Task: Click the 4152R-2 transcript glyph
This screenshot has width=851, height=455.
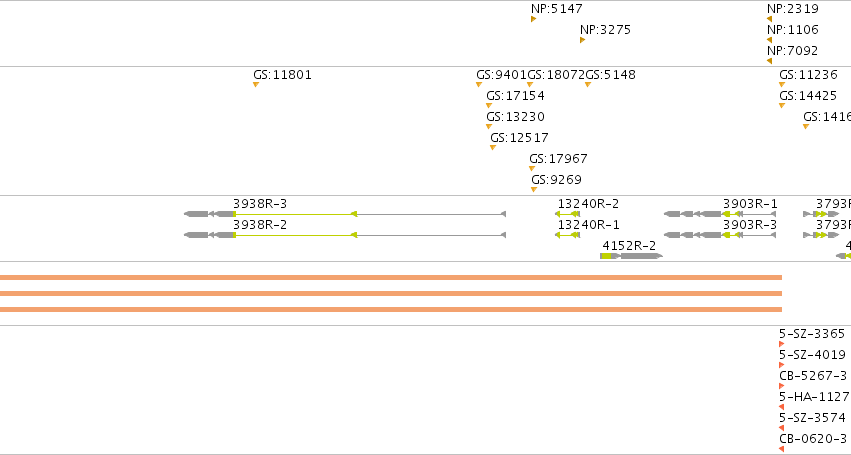Action: tap(631, 256)
